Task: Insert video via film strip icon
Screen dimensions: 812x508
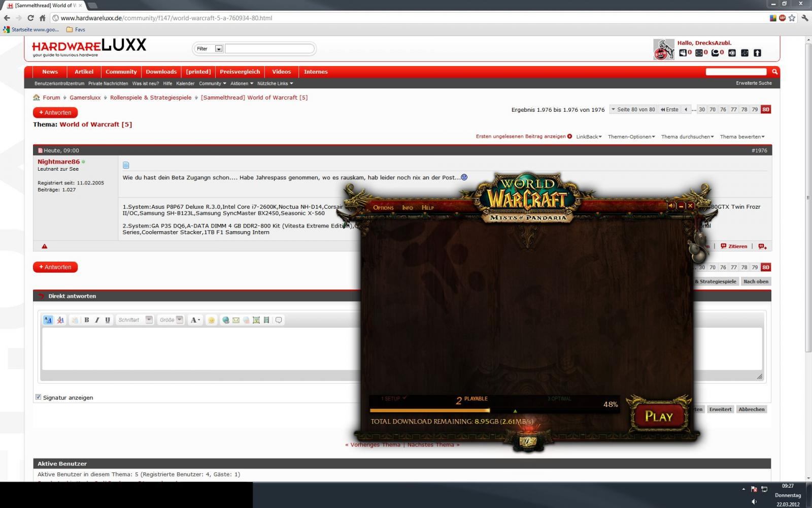Action: (x=266, y=320)
